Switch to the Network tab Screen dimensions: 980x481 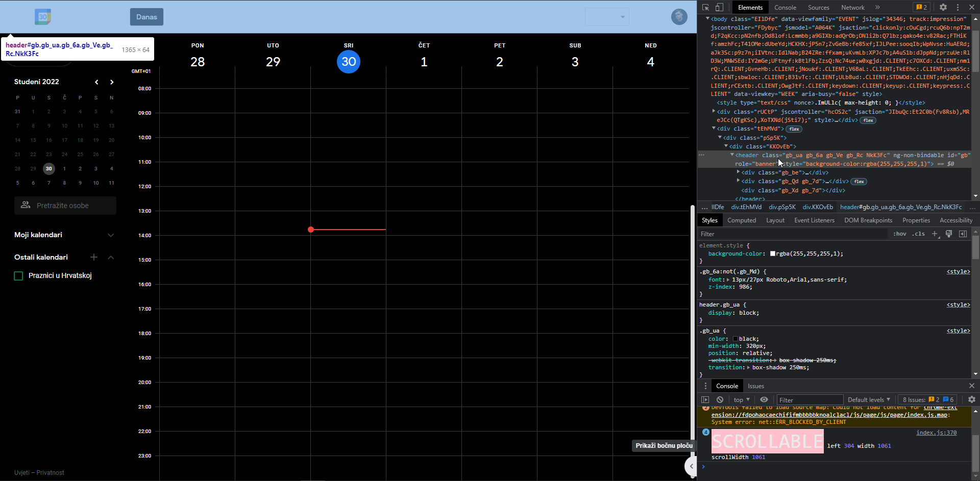[x=853, y=8]
